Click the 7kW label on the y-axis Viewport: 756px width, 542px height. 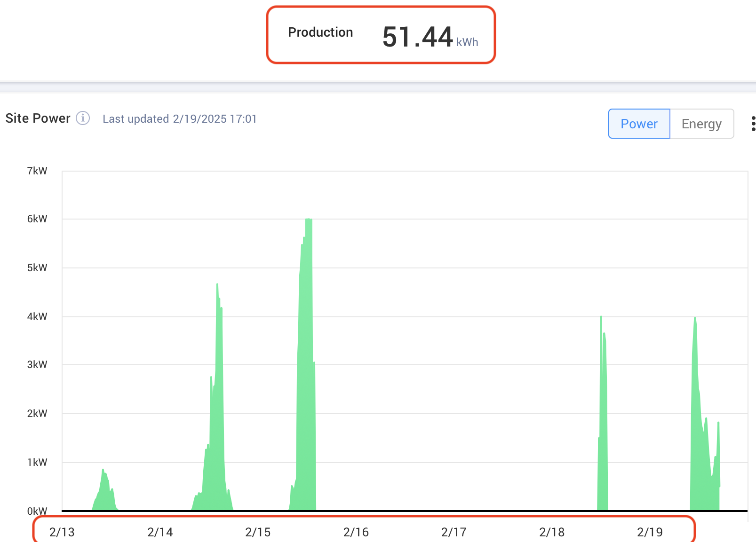(x=37, y=171)
